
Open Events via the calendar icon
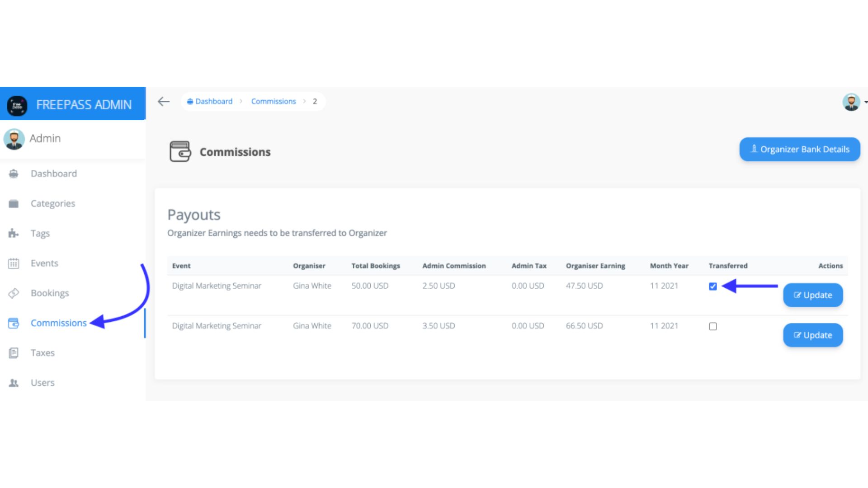tap(14, 263)
